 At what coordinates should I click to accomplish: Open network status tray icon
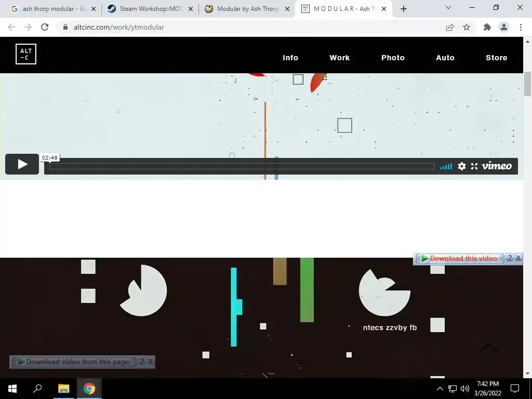[x=453, y=389]
